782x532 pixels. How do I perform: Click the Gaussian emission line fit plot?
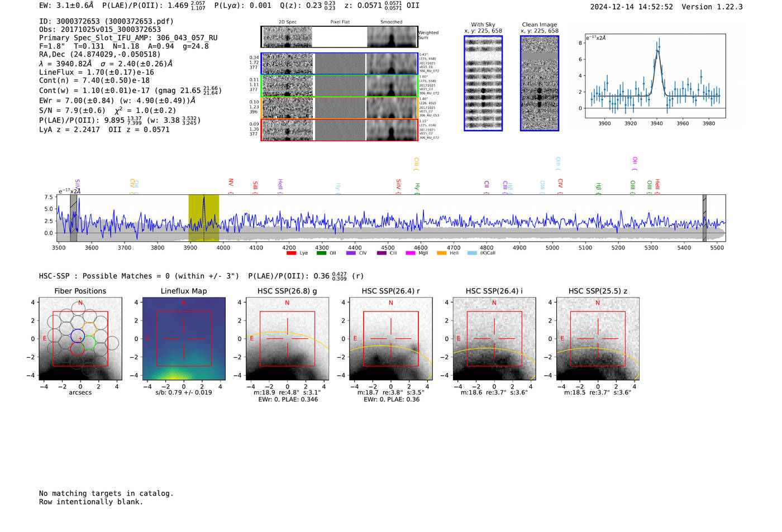655,76
